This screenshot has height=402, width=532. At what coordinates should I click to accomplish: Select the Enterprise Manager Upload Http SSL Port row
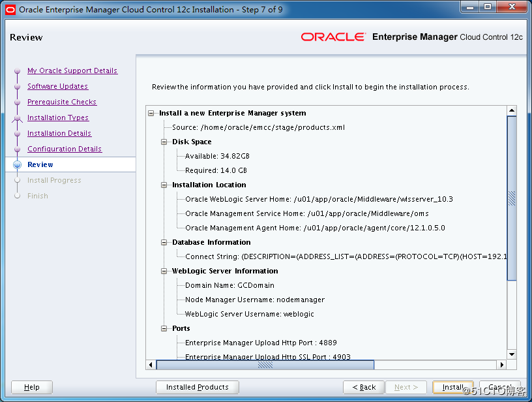pos(268,356)
